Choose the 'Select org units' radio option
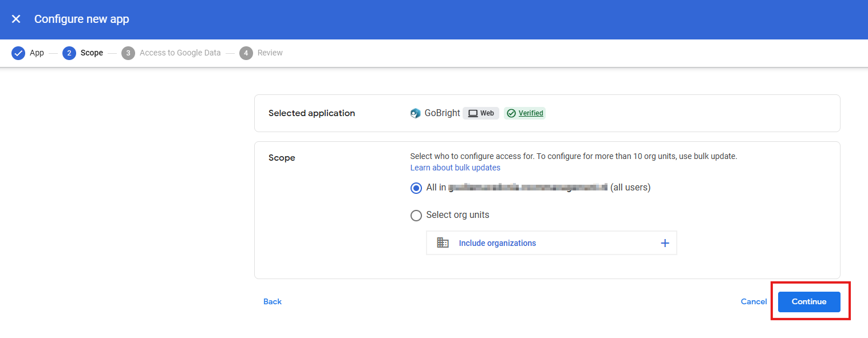Viewport: 868px width, 338px height. [416, 216]
